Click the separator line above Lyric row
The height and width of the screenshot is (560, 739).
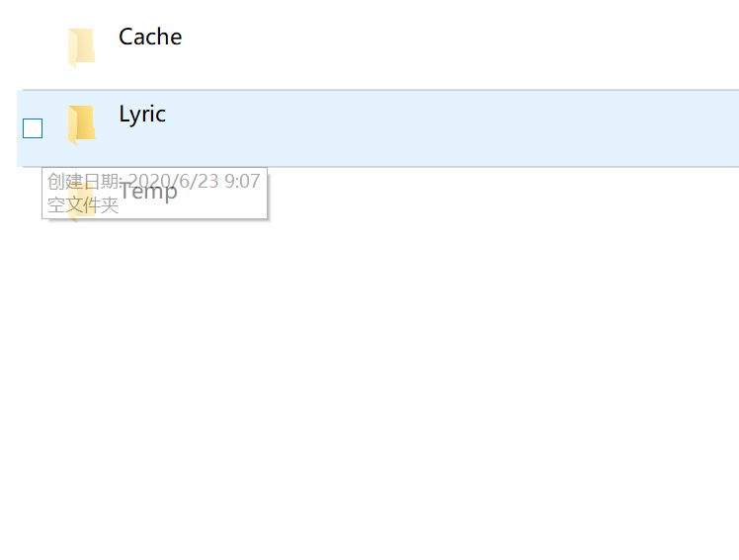pyautogui.click(x=378, y=90)
